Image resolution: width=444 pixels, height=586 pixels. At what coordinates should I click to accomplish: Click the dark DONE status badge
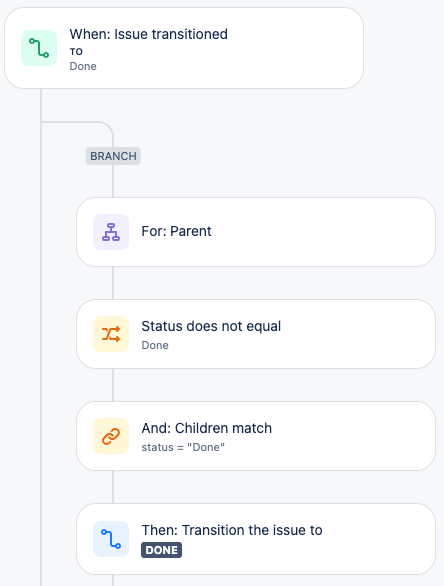click(x=161, y=550)
